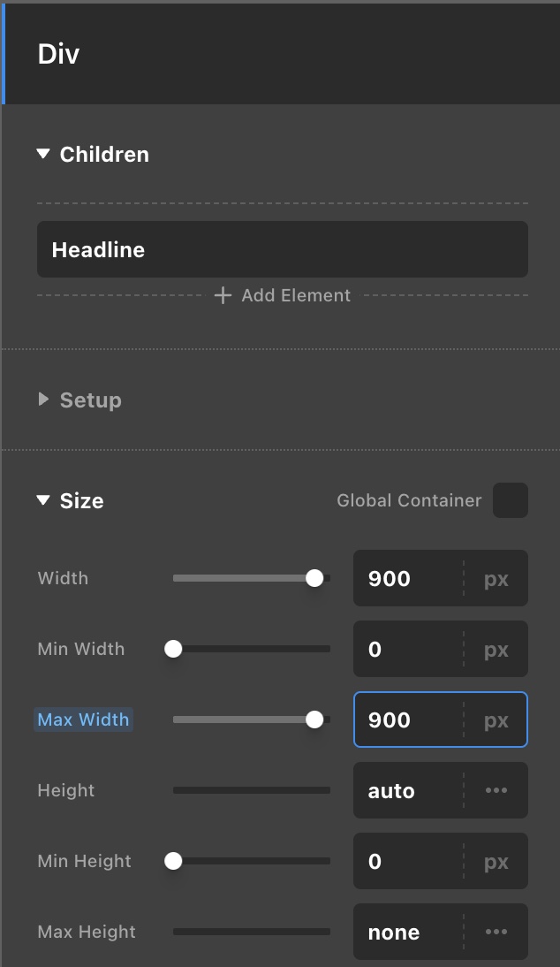The image size is (560, 967).
Task: Open the Height unit options ellipsis
Action: tap(496, 791)
